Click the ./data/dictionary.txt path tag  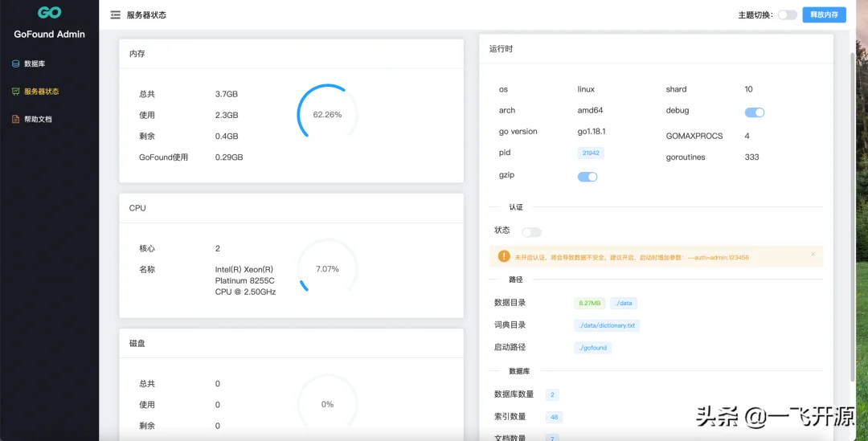pyautogui.click(x=607, y=325)
